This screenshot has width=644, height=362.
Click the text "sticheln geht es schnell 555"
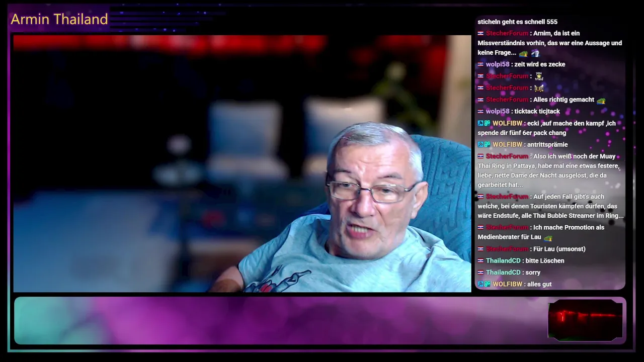[x=517, y=22]
